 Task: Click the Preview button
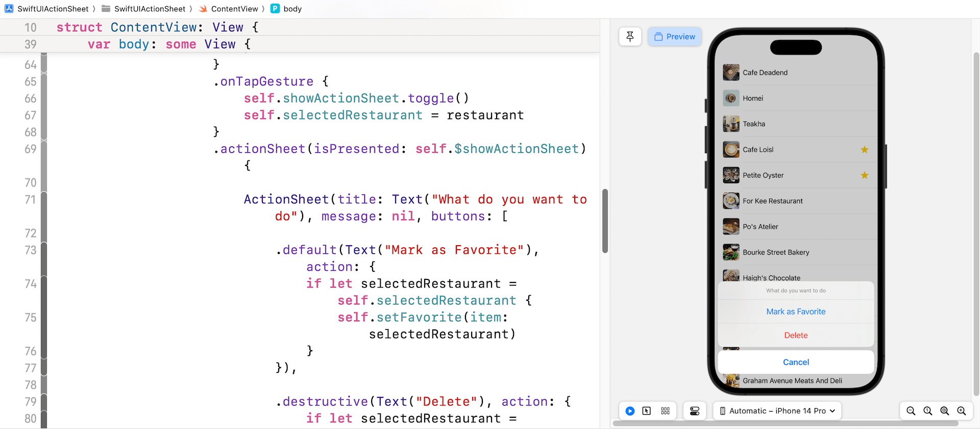pos(675,37)
